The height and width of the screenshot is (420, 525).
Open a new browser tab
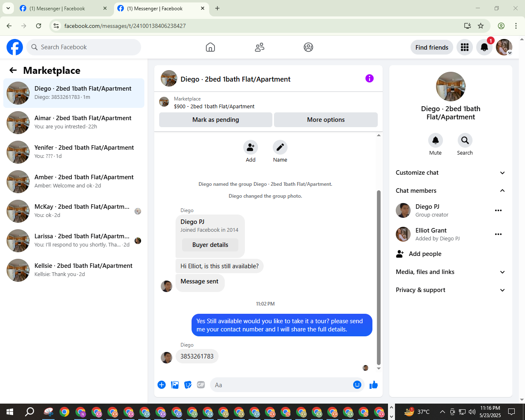[x=217, y=8]
